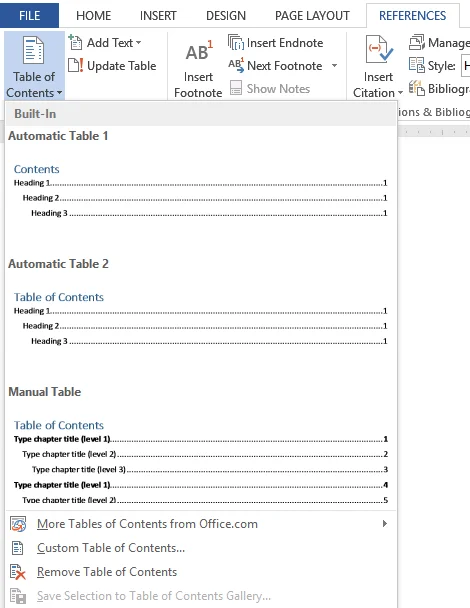This screenshot has width=470, height=608.
Task: Click the Update Table label
Action: pos(122,66)
